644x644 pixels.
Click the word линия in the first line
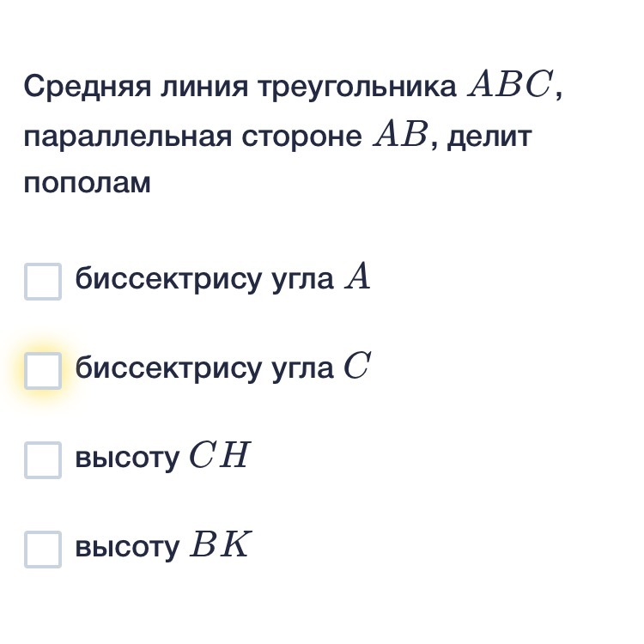click(x=204, y=87)
